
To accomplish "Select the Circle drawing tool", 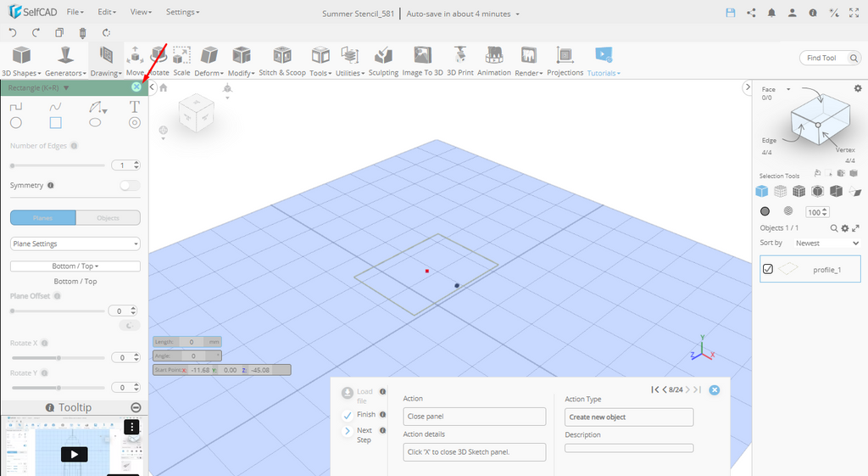I will coord(16,123).
